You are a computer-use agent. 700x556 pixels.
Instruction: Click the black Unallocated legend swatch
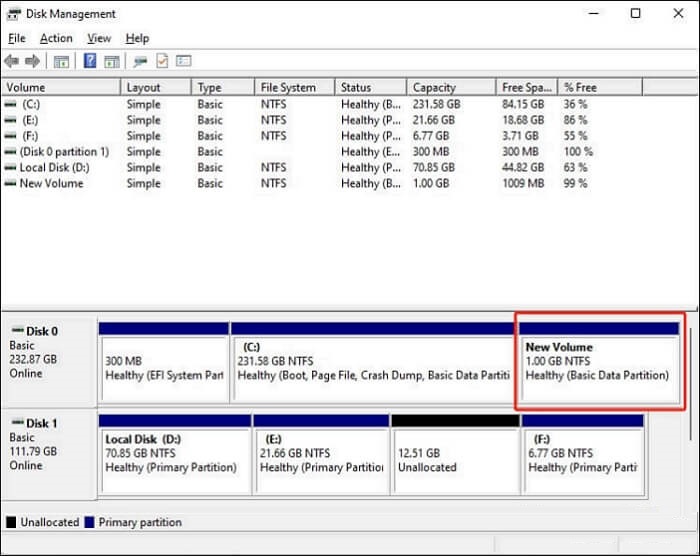pos(11,522)
